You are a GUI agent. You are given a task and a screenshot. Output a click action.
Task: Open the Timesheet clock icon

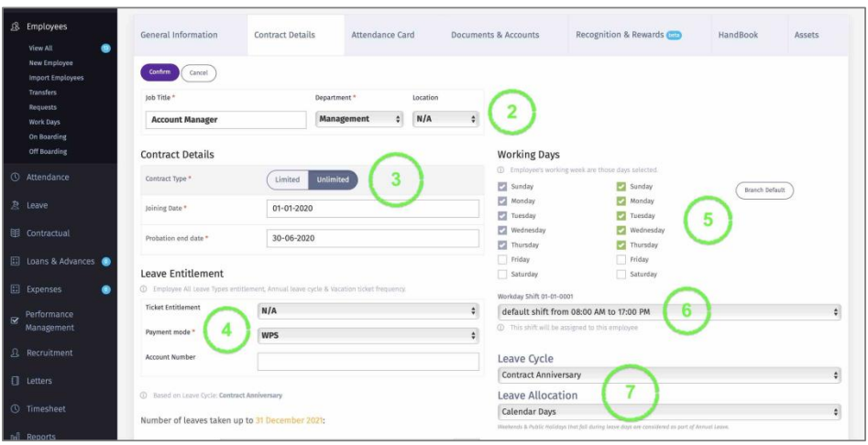coord(16,408)
